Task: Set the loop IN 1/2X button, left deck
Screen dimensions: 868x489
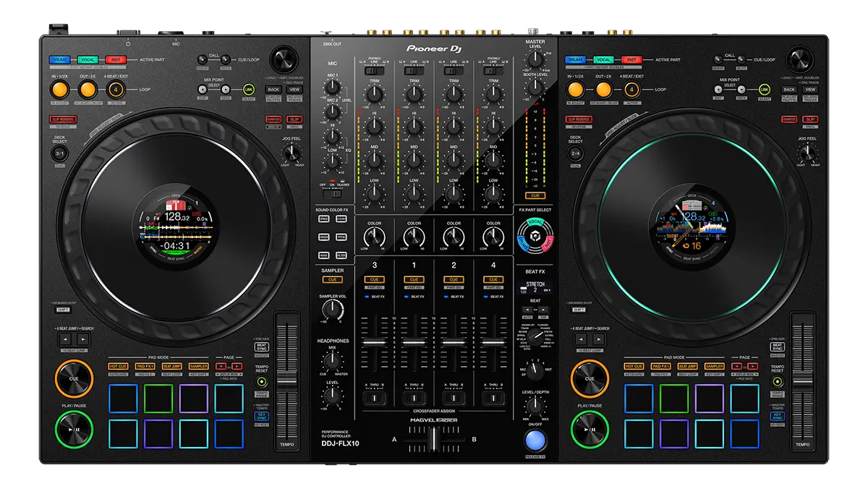Action: click(x=60, y=90)
